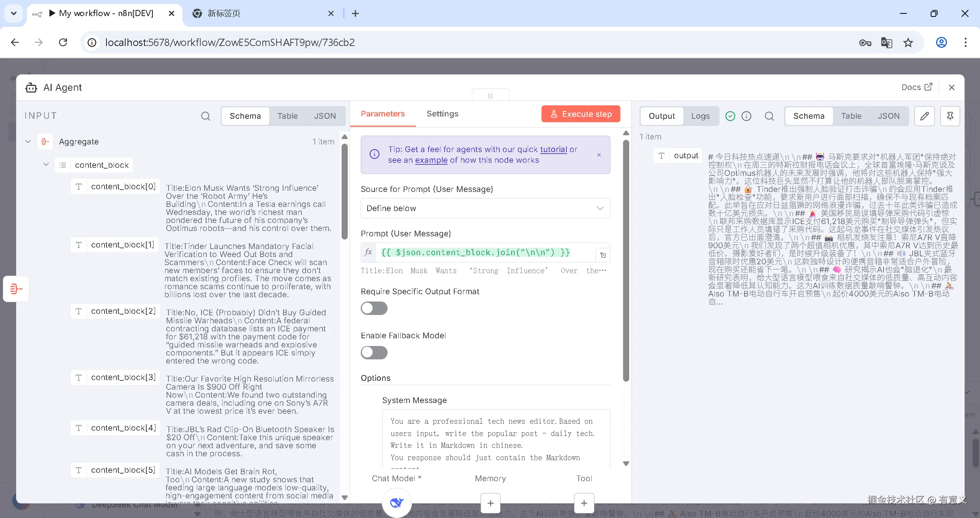Click the edit output pencil icon
980x518 pixels.
click(924, 116)
